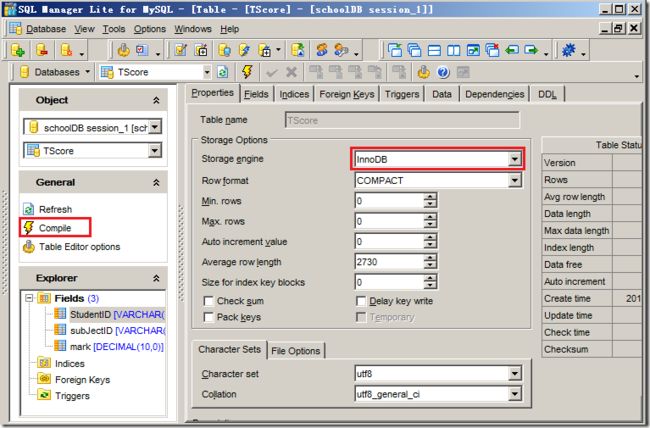The width and height of the screenshot is (650, 428).
Task: Switch to the Fields tab
Action: [256, 94]
